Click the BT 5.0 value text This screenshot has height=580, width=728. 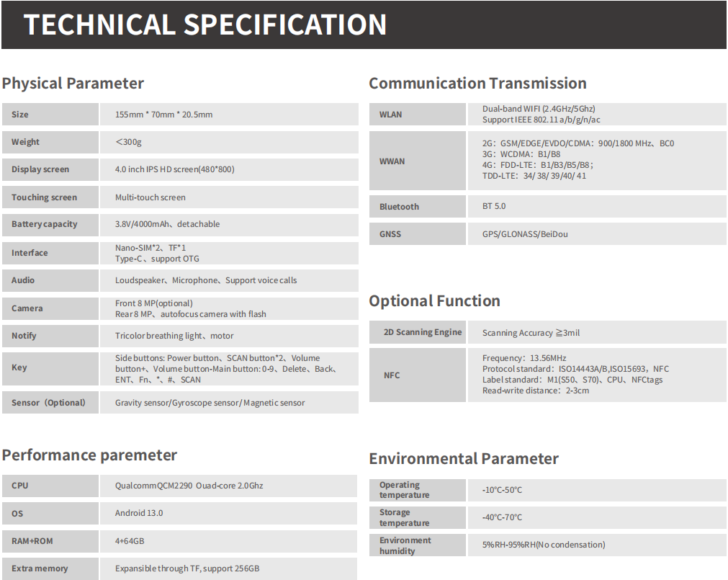pos(494,206)
